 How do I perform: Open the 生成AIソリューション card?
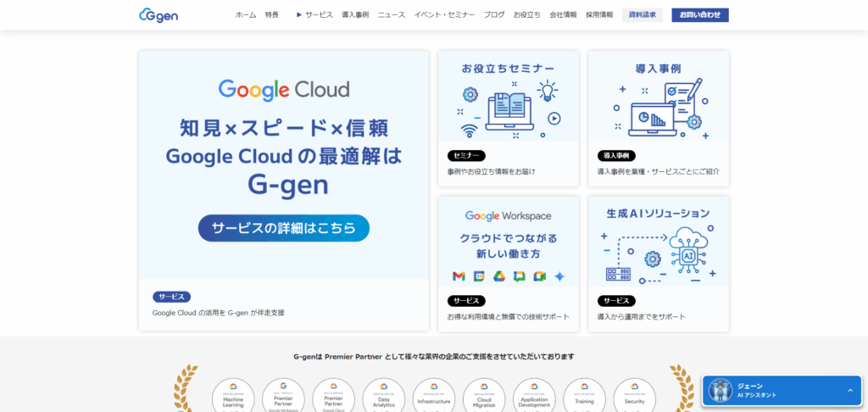click(x=659, y=242)
